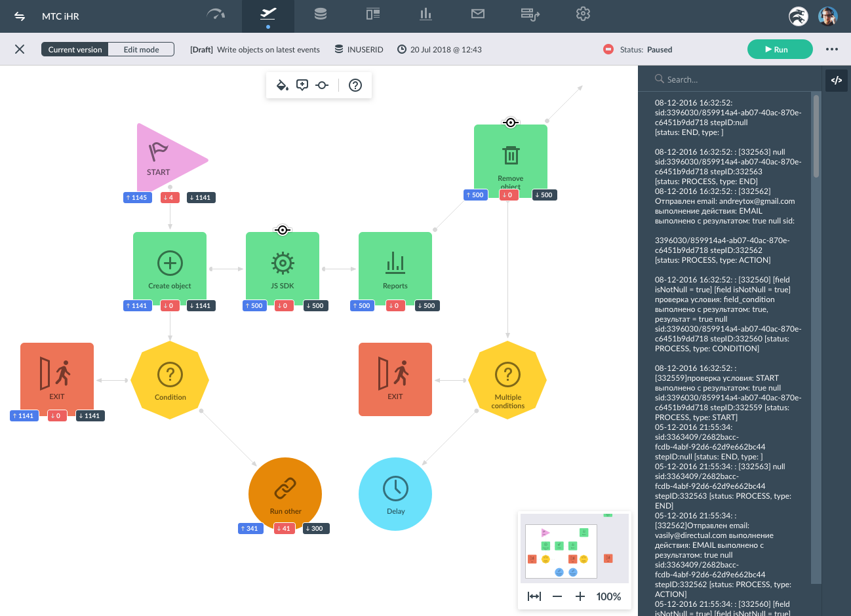This screenshot has width=851, height=616.
Task: Switch to Edit mode
Action: tap(141, 49)
